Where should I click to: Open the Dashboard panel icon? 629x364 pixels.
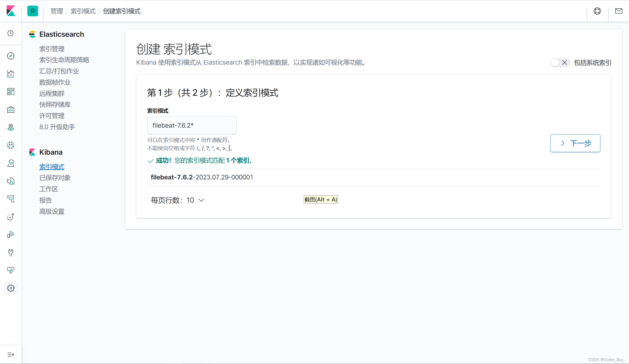[x=10, y=92]
